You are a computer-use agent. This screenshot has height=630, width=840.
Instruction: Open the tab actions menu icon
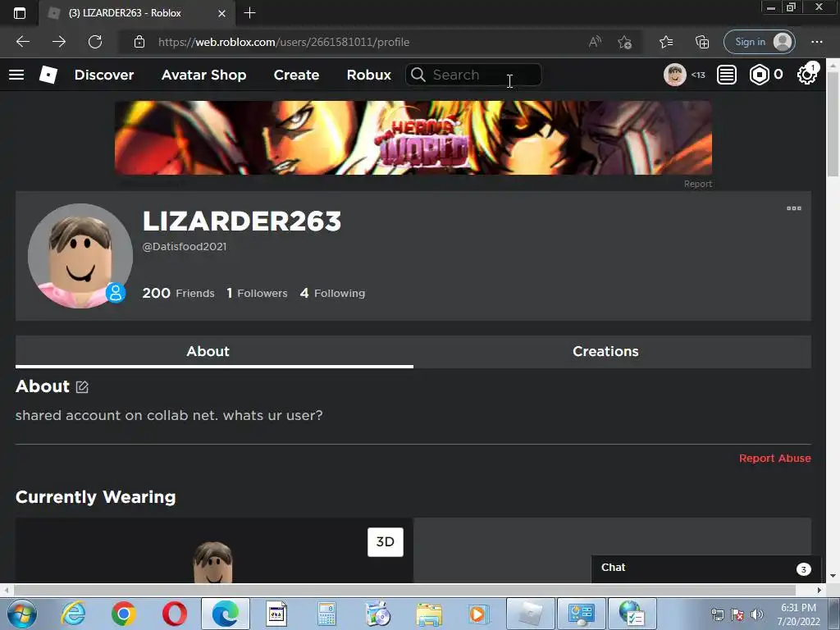(x=20, y=13)
